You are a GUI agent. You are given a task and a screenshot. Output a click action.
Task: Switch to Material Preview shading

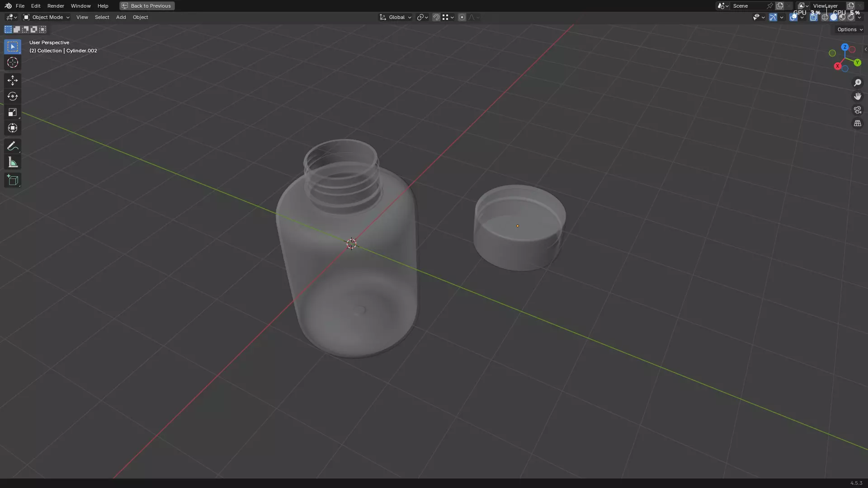click(x=842, y=17)
